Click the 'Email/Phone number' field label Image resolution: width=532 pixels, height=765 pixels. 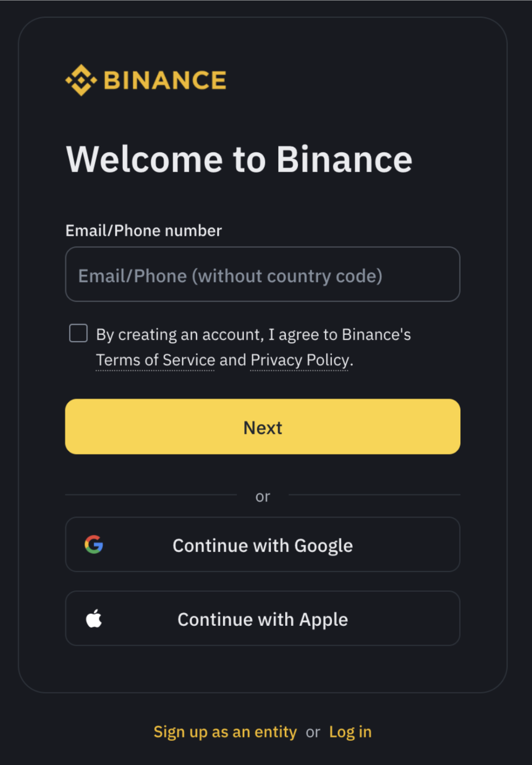(x=144, y=231)
